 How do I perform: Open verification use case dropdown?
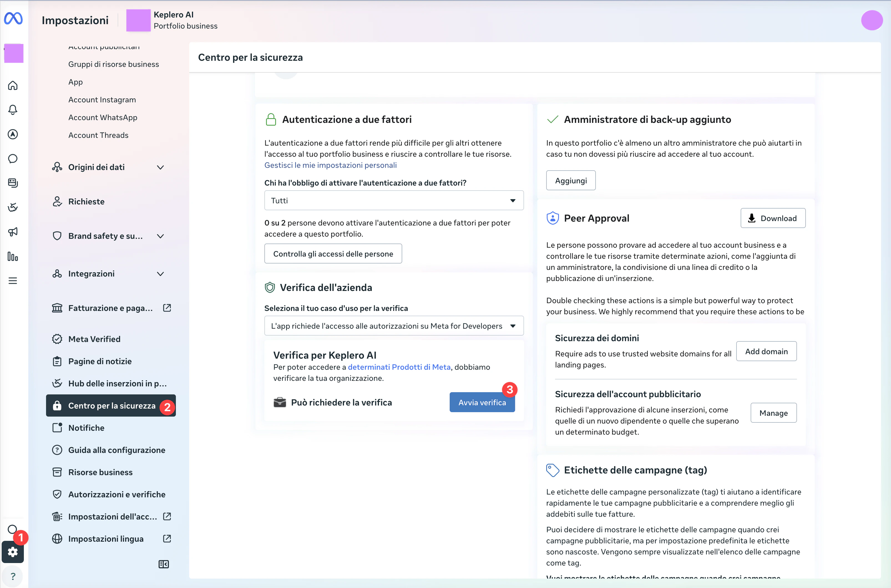tap(394, 326)
